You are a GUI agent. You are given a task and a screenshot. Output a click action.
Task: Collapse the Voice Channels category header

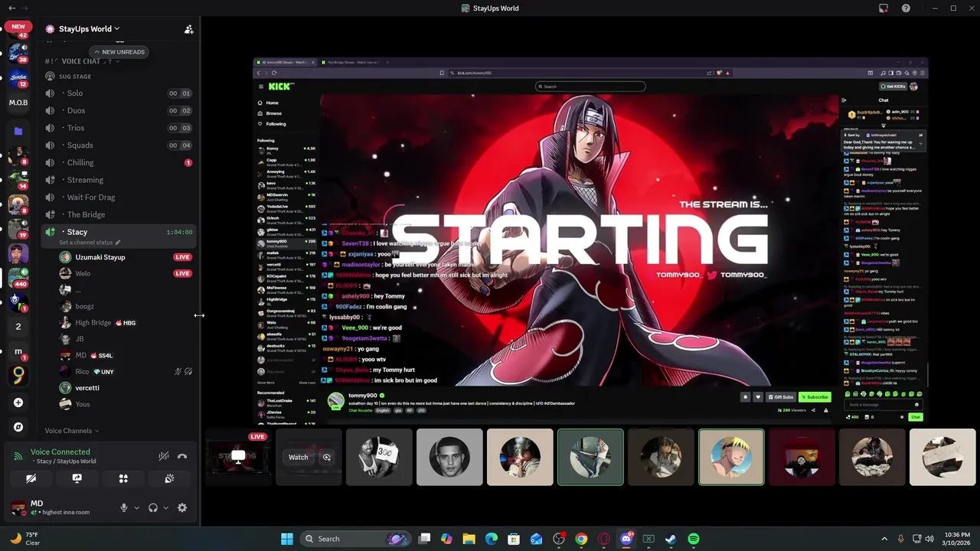(x=72, y=431)
